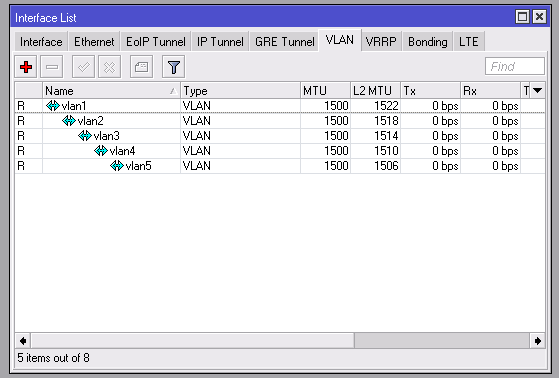Open the filter funnel icon
Viewport: 559px width, 378px height.
[174, 67]
